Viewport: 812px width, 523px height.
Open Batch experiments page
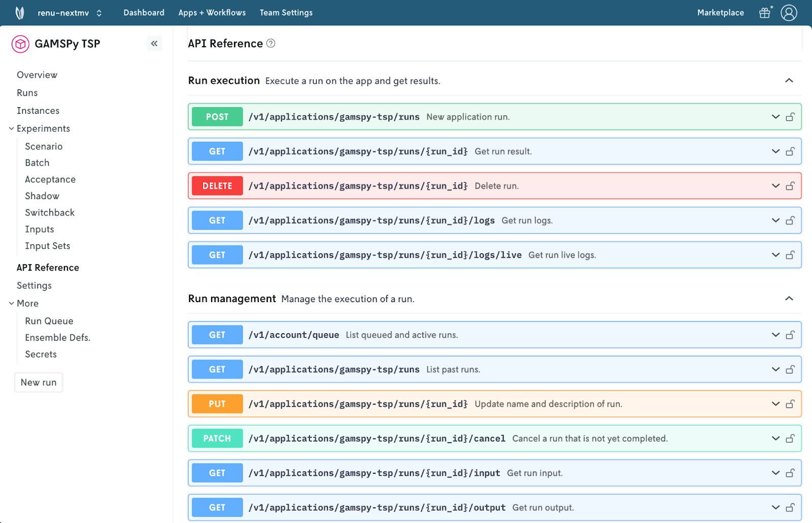click(37, 162)
